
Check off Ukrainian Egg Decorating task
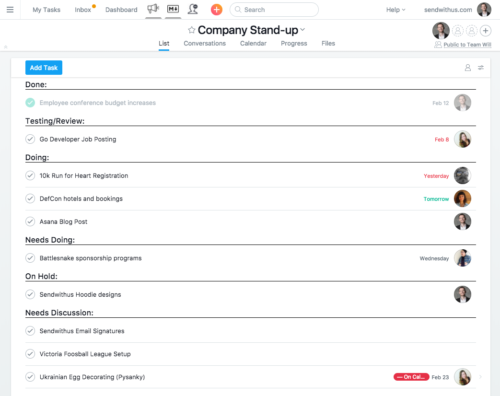(x=30, y=377)
